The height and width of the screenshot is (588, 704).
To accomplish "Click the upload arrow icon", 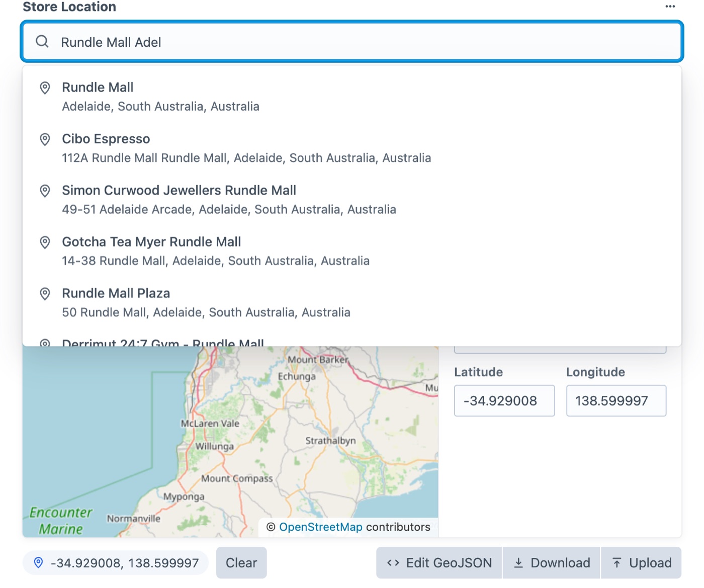I will [617, 563].
